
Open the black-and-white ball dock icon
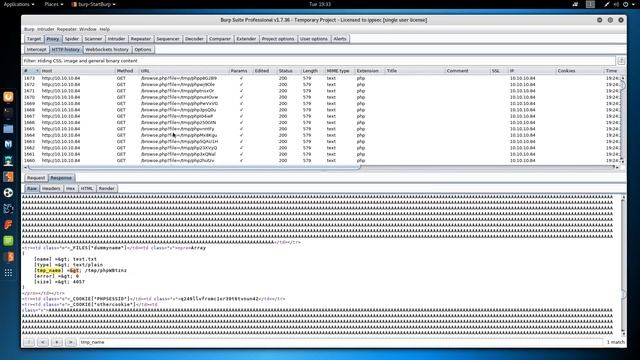(x=8, y=193)
